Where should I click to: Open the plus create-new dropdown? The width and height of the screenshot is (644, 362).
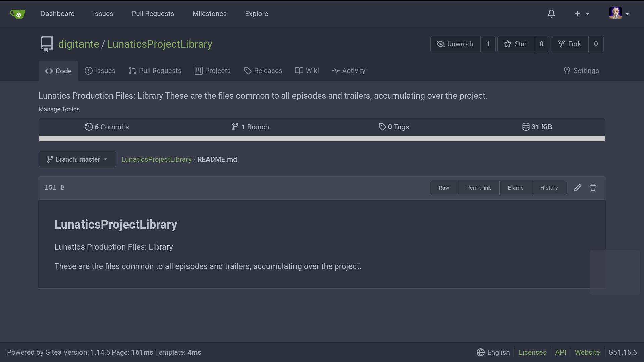tap(581, 14)
